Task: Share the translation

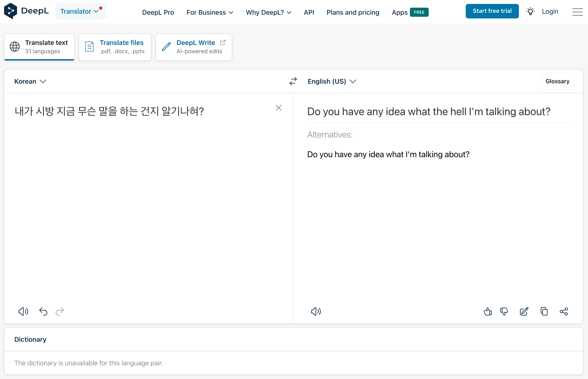Action: (x=564, y=311)
